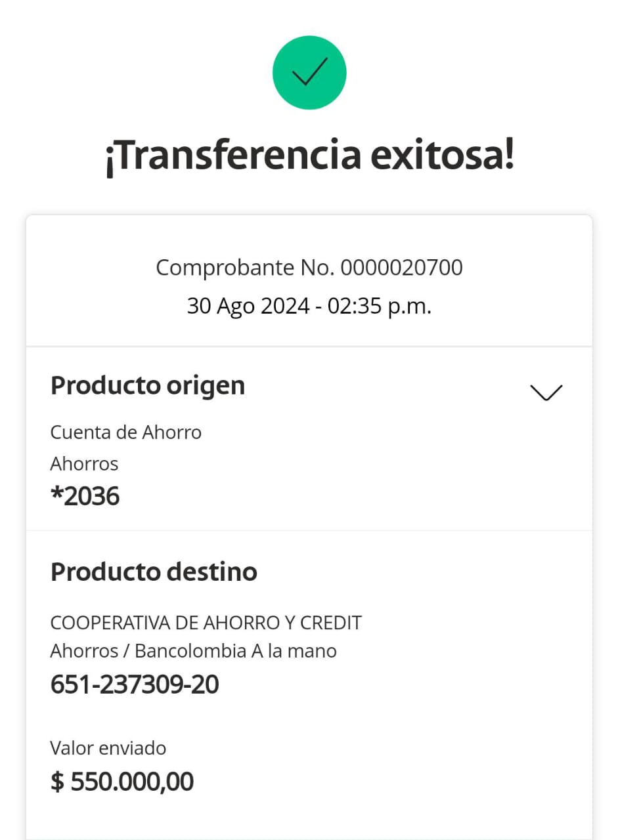Viewport: 618px width, 840px height.
Task: Select the origin "Ahorros" account name
Action: [84, 464]
